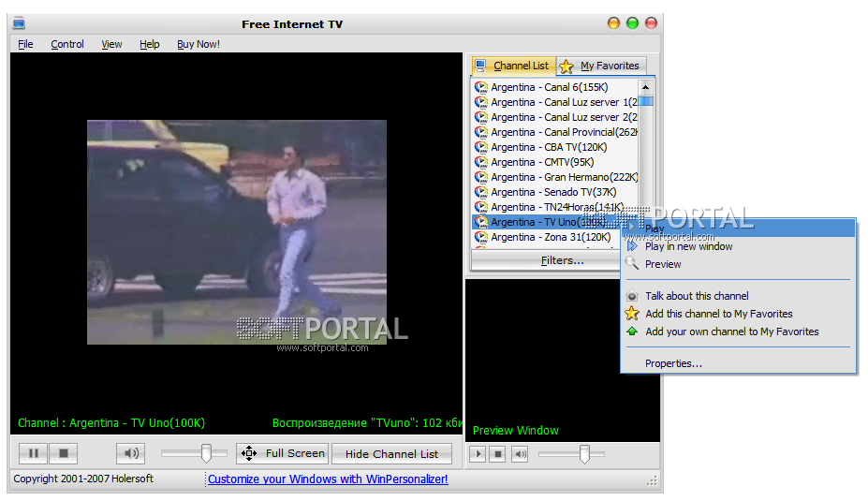The height and width of the screenshot is (501, 868).
Task: Choose Add your own channel to My Favorites
Action: coord(739,332)
